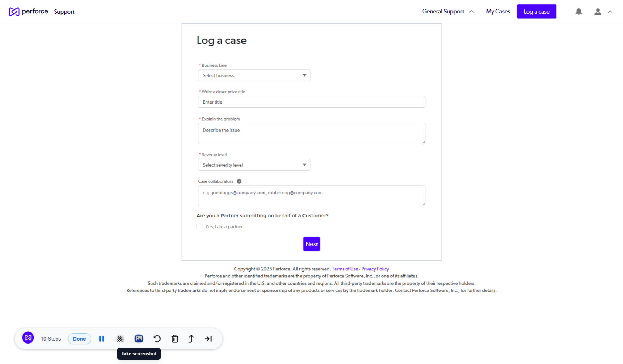Take a screenshot using the image icon
Viewport: 623px width, 364px height.
pyautogui.click(x=139, y=339)
